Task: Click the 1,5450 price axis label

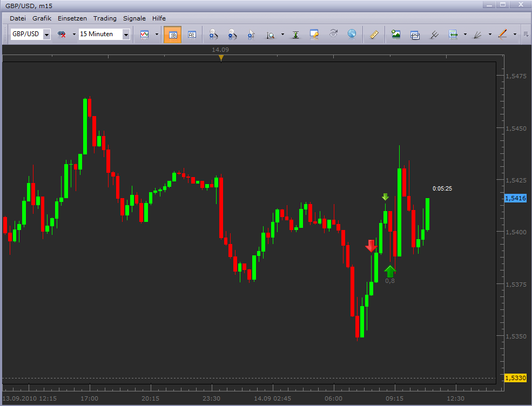Action: coord(516,128)
